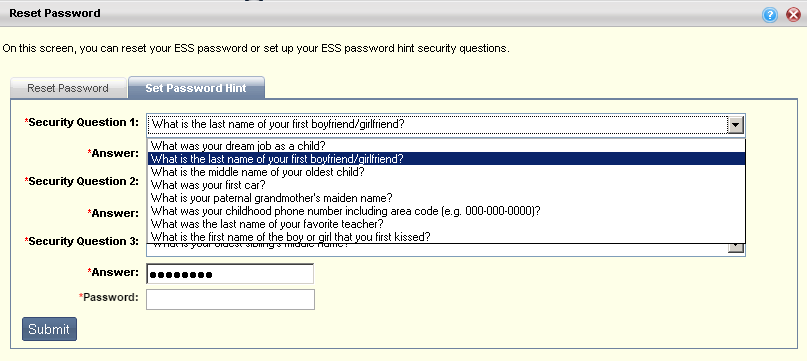
Task: Select the Set Password Hint tab
Action: [196, 88]
